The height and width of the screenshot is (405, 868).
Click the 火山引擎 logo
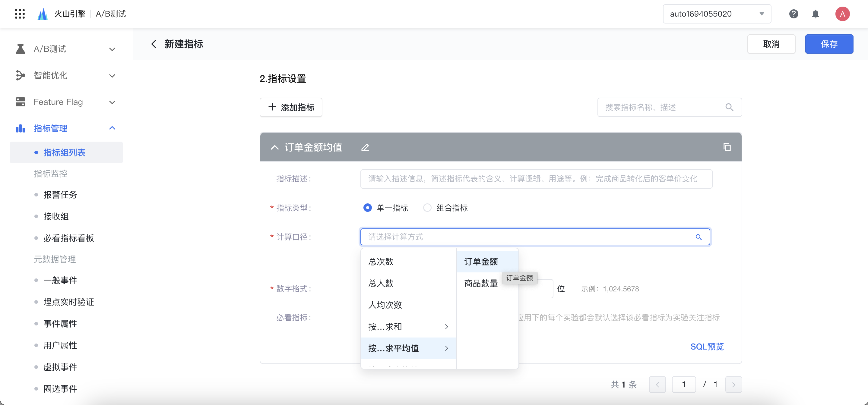(61, 14)
